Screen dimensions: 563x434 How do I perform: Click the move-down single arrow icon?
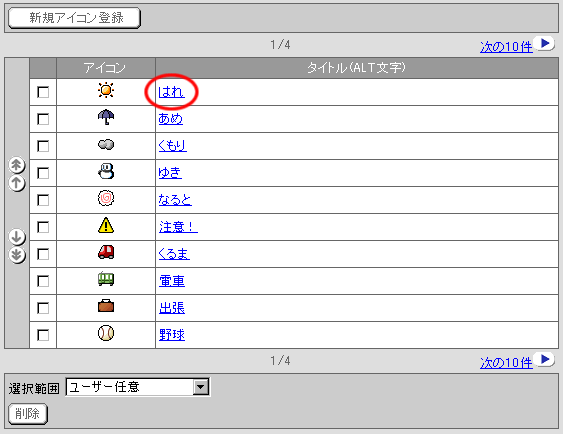[x=17, y=237]
